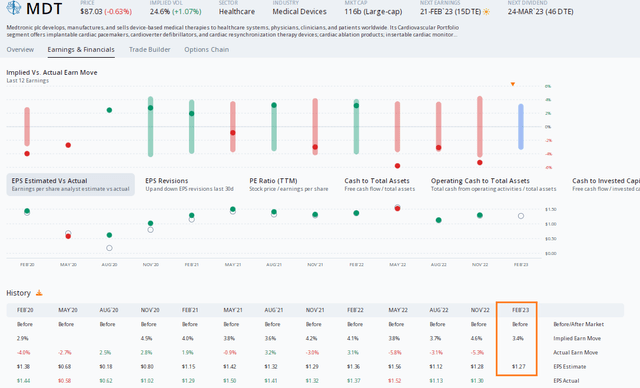This screenshot has width=640, height=388.
Task: Open the Options Chain tab
Action: click(207, 49)
